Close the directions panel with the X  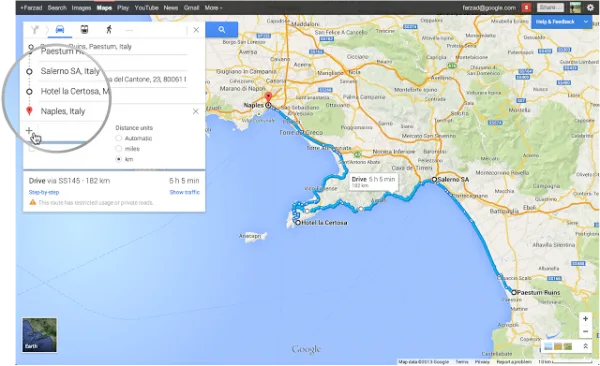click(x=196, y=30)
